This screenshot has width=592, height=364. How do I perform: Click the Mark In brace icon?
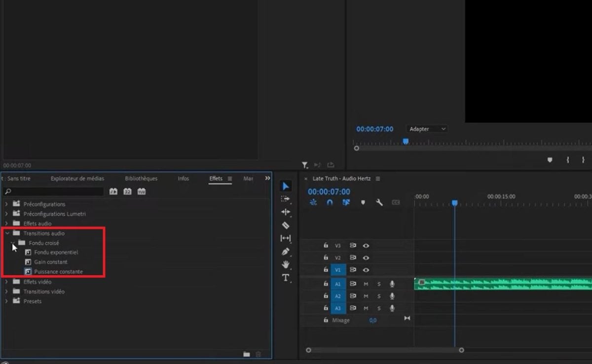[x=568, y=160]
